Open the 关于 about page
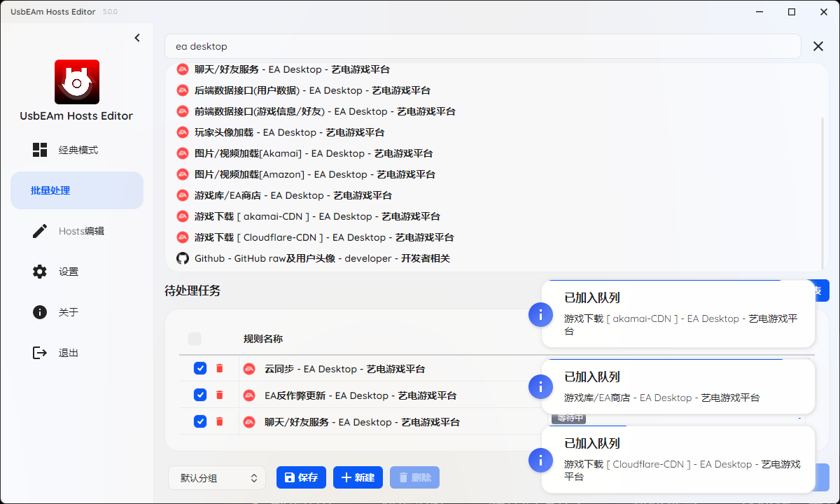 [x=67, y=312]
